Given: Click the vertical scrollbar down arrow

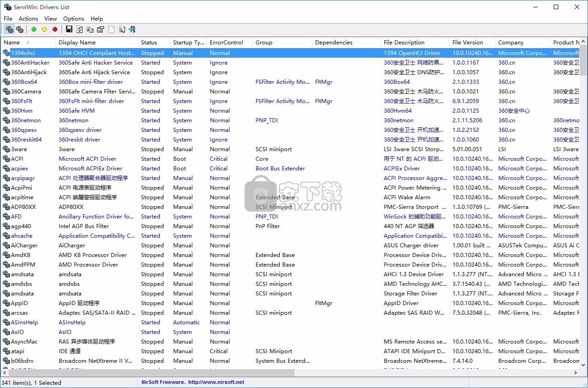Looking at the screenshot, I should point(583,365).
